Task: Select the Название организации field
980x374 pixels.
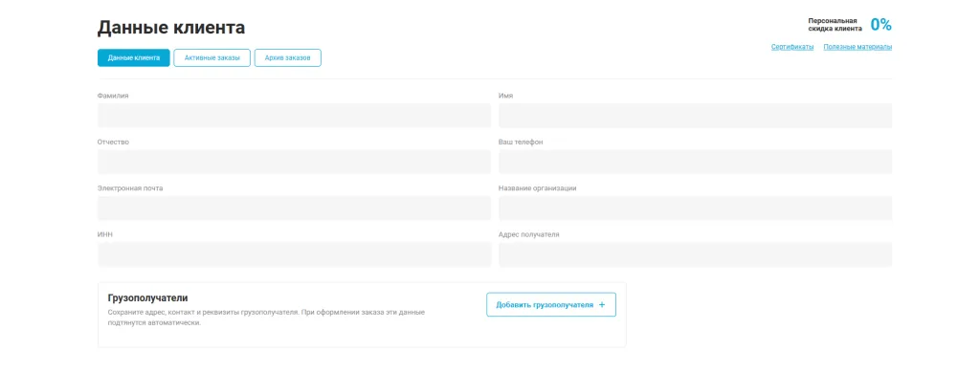Action: coord(696,208)
